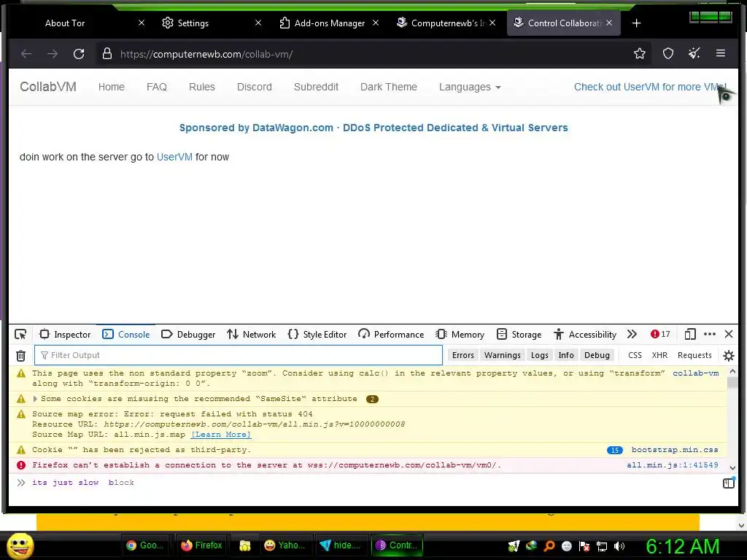The image size is (747, 560).
Task: Open the Learn More source map link
Action: (x=220, y=435)
